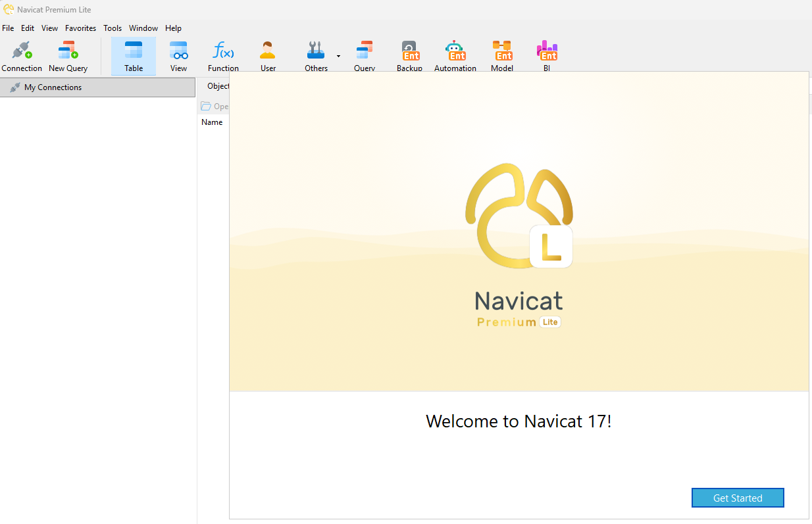
Task: Click the Navicat app icon in title bar
Action: pyautogui.click(x=9, y=9)
